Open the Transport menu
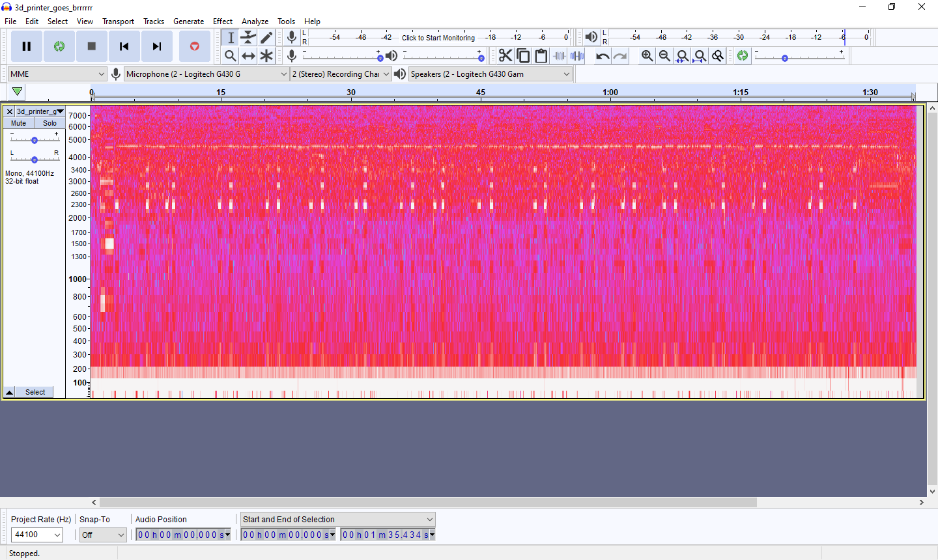The width and height of the screenshot is (938, 560). pyautogui.click(x=118, y=21)
